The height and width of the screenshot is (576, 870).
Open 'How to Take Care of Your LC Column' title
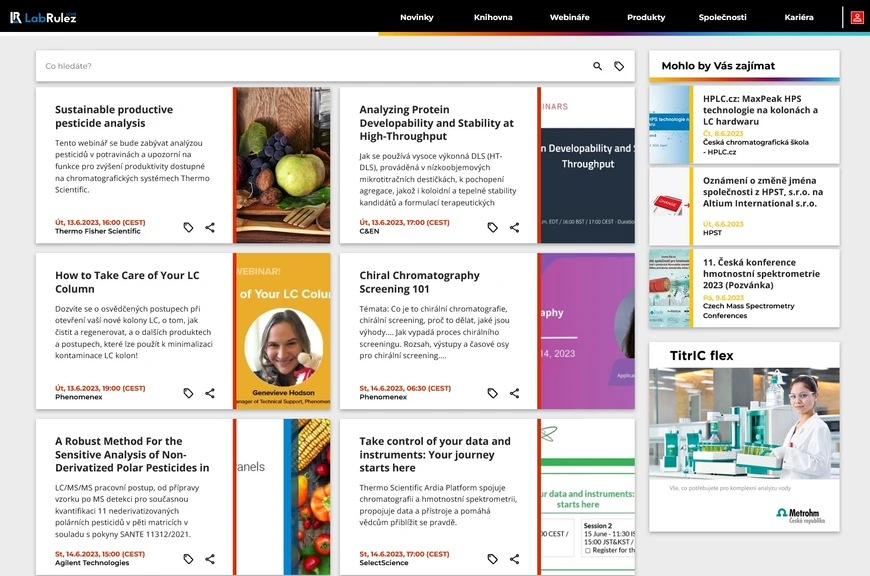(x=127, y=282)
